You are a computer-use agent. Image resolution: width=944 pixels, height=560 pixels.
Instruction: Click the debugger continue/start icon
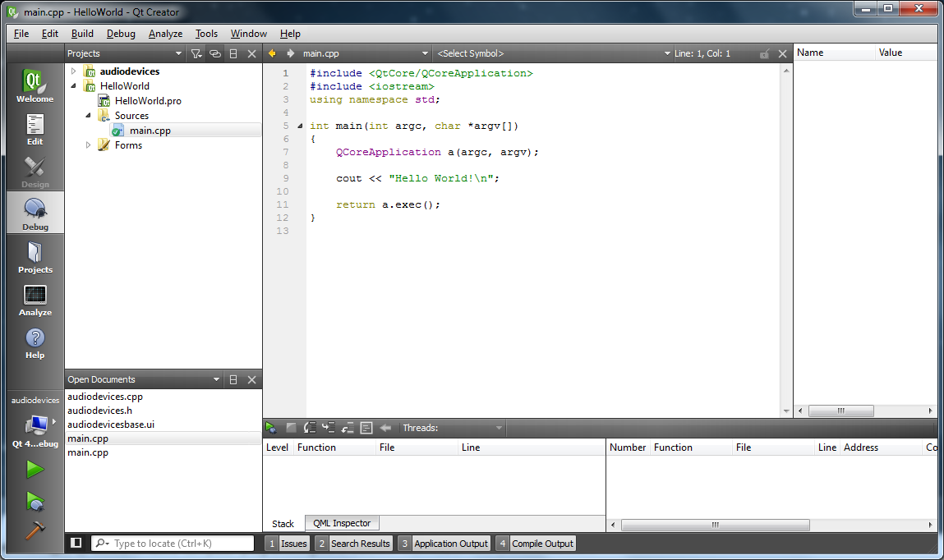pyautogui.click(x=271, y=428)
